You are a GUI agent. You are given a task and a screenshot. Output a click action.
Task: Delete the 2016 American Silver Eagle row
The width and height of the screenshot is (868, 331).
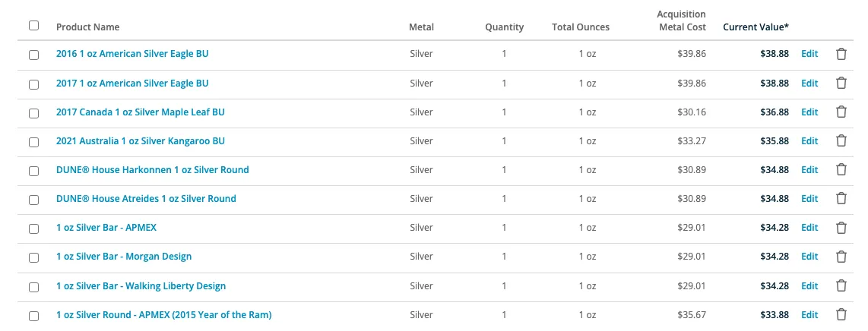tap(841, 54)
